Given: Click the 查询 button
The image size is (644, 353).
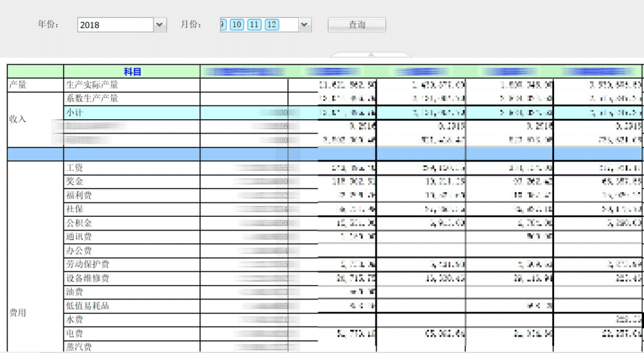Looking at the screenshot, I should tap(357, 24).
